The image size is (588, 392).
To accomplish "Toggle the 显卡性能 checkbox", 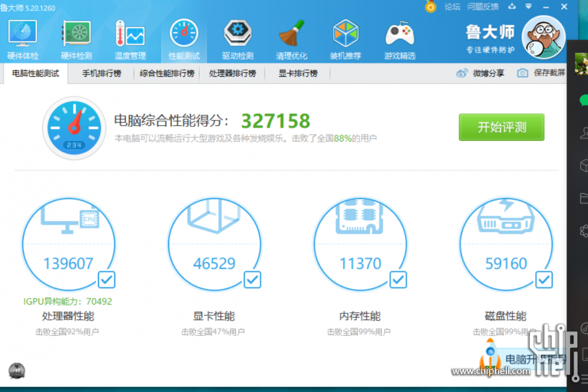I will [x=253, y=279].
